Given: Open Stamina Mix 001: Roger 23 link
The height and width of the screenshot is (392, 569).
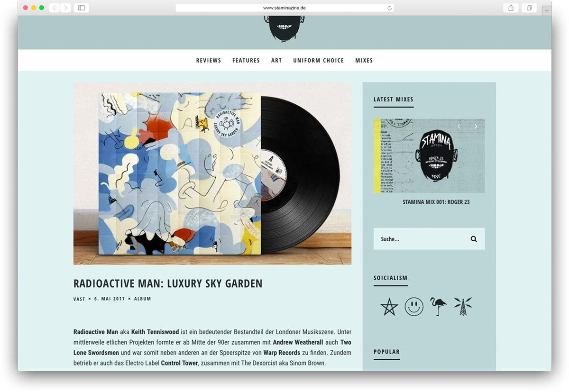Looking at the screenshot, I should coord(436,202).
